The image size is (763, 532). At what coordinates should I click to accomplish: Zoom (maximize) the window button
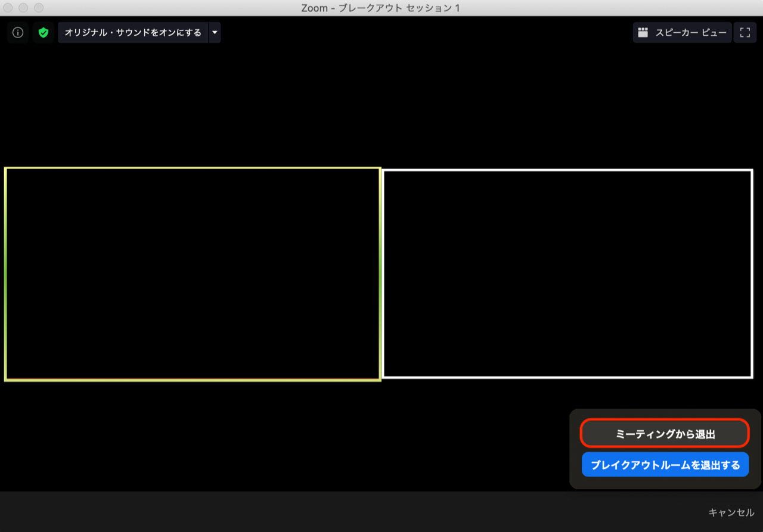[39, 8]
